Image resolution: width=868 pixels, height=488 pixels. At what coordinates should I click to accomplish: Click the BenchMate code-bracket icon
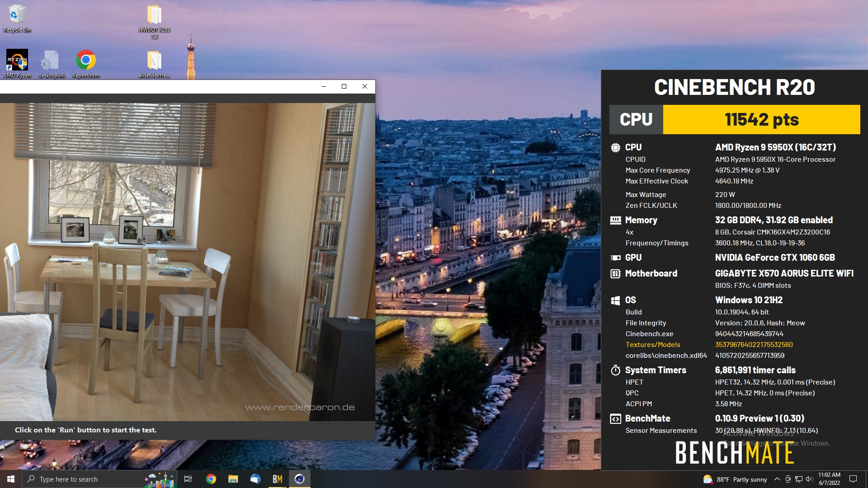615,419
